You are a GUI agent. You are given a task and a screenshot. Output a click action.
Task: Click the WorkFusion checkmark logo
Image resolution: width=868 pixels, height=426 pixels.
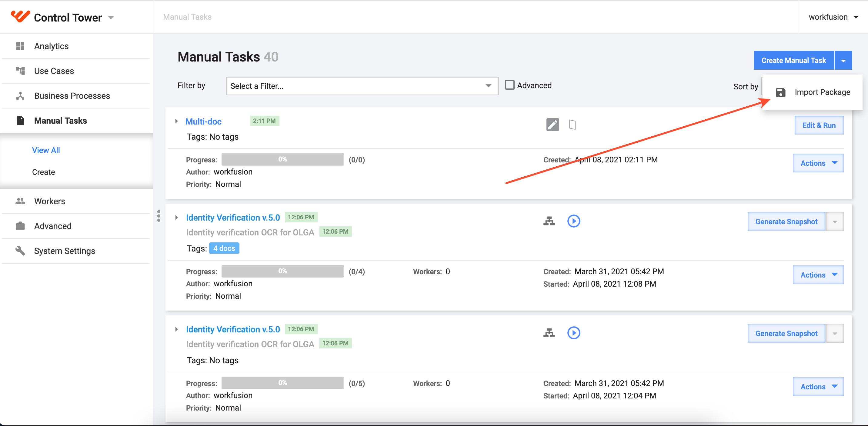[20, 16]
